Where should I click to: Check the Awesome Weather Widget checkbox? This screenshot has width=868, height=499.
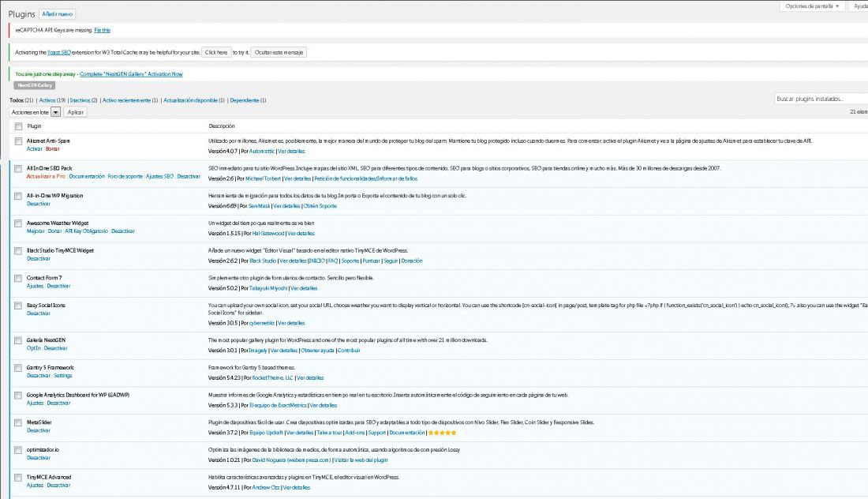pos(18,223)
